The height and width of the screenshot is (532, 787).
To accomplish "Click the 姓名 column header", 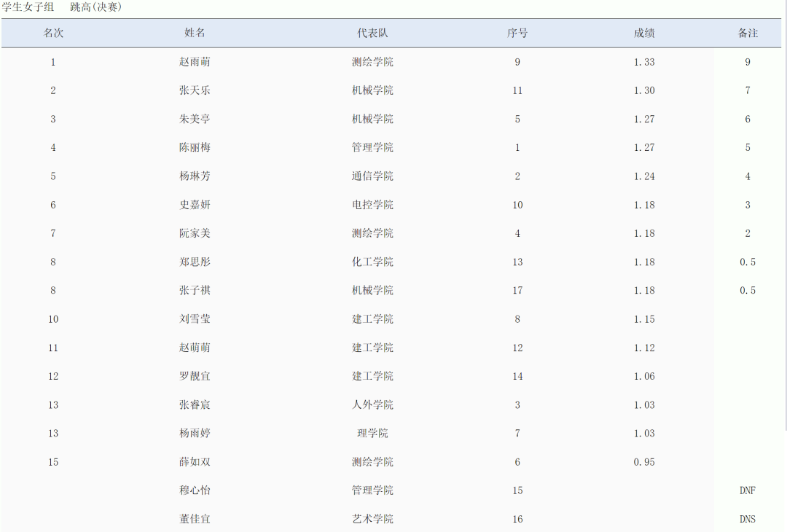I will (195, 34).
